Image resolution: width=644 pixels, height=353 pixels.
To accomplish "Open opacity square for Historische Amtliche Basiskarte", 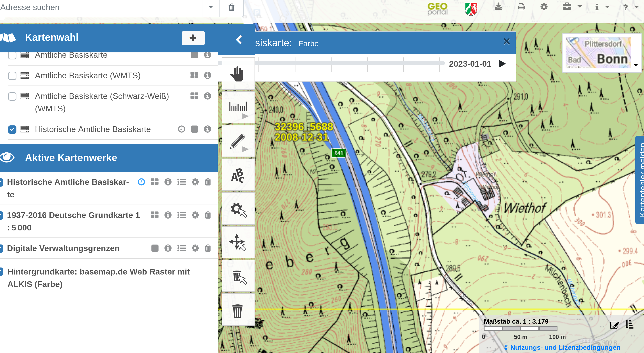I will tap(195, 129).
